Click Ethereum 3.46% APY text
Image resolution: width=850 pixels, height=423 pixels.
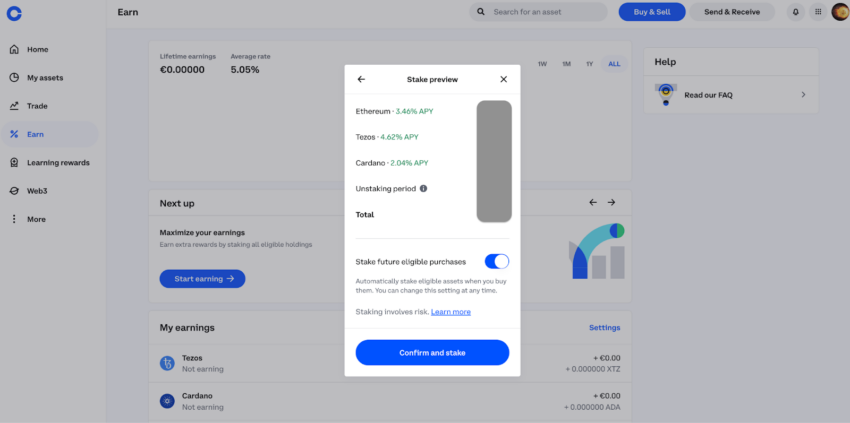[395, 111]
